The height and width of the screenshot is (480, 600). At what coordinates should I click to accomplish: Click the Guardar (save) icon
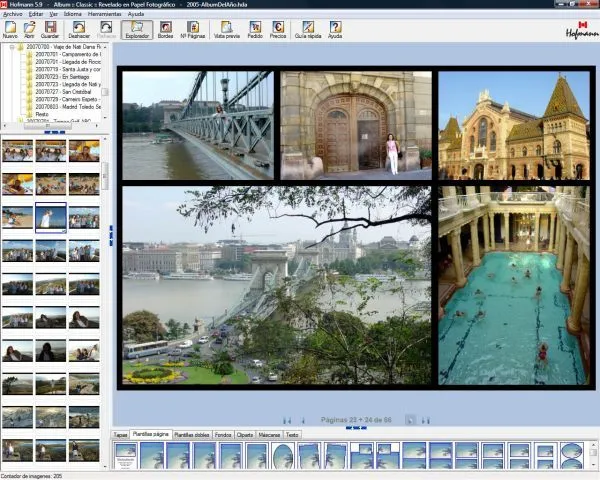50,29
